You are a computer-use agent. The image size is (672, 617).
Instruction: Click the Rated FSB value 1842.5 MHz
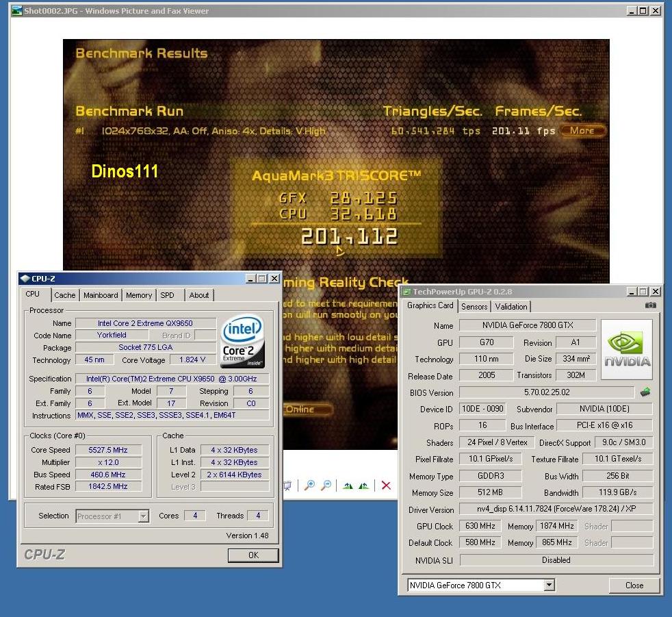point(108,486)
